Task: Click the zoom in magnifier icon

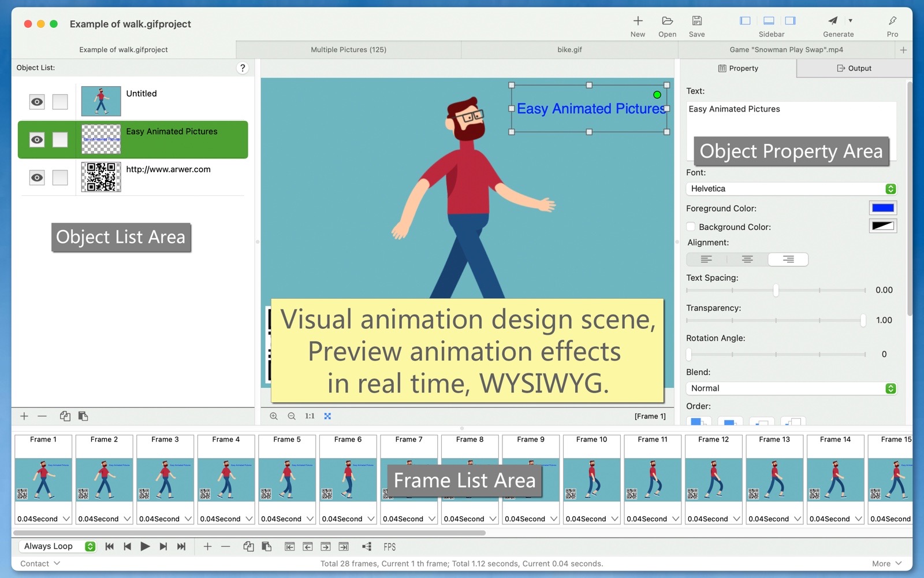Action: [x=274, y=416]
